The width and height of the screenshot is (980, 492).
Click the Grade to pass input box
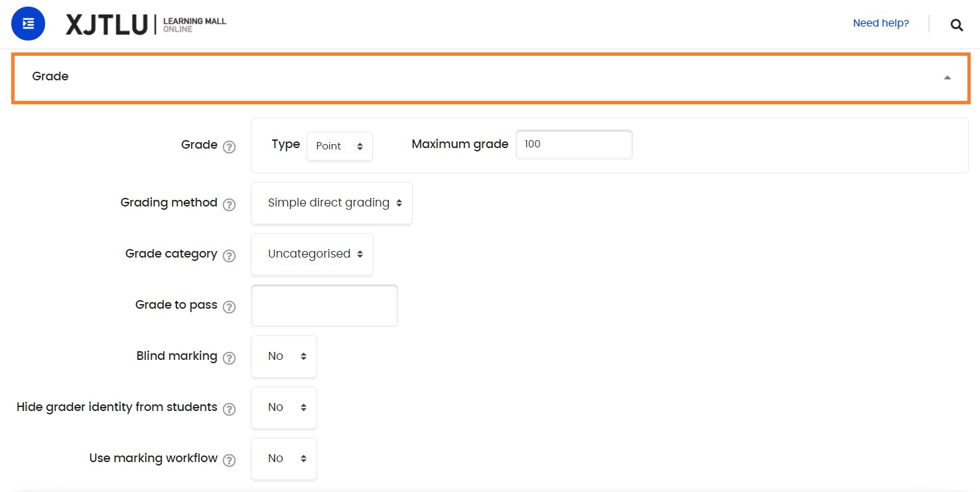324,305
